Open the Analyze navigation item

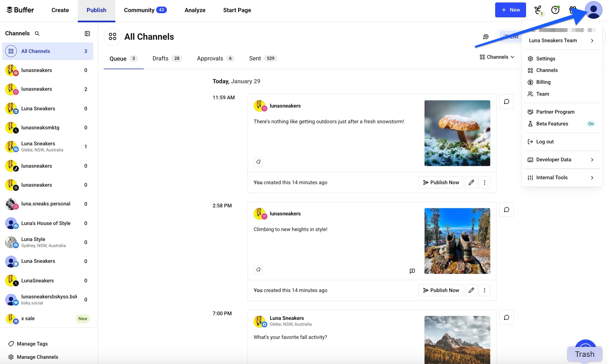tap(195, 10)
